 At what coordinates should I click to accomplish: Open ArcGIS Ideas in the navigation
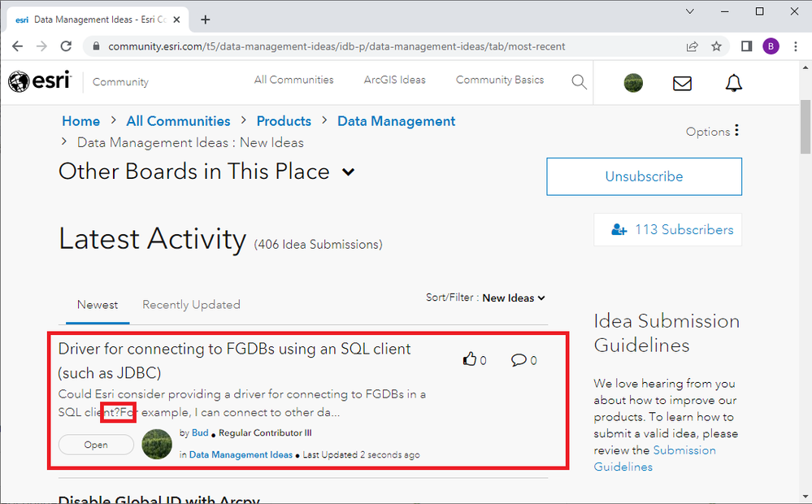[394, 80]
